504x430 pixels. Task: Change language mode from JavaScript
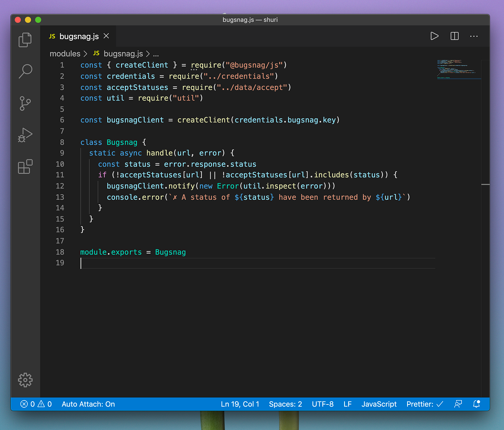click(379, 404)
